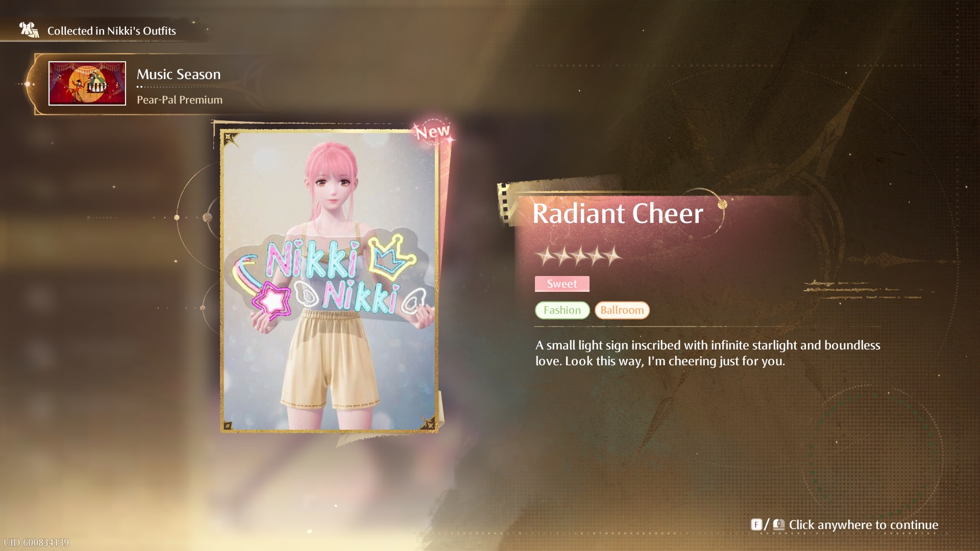Click the Pear-Pal Premium subtitle
Image resolution: width=980 pixels, height=551 pixels.
pyautogui.click(x=180, y=100)
